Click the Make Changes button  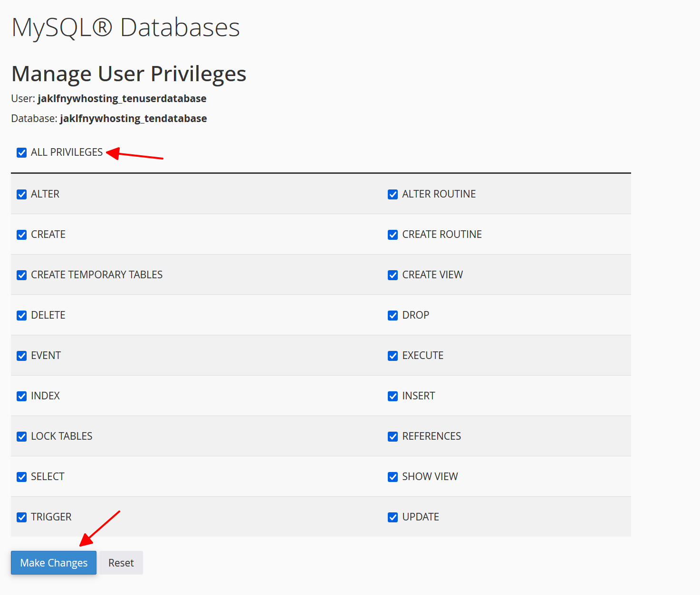pos(54,563)
